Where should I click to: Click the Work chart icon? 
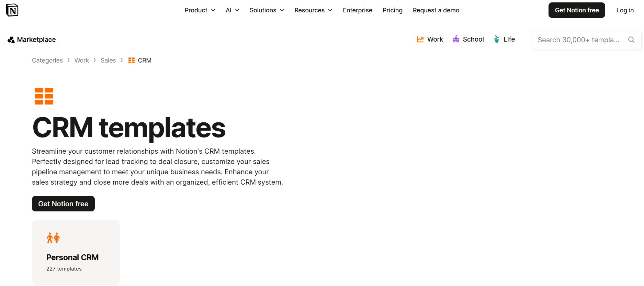click(x=420, y=40)
